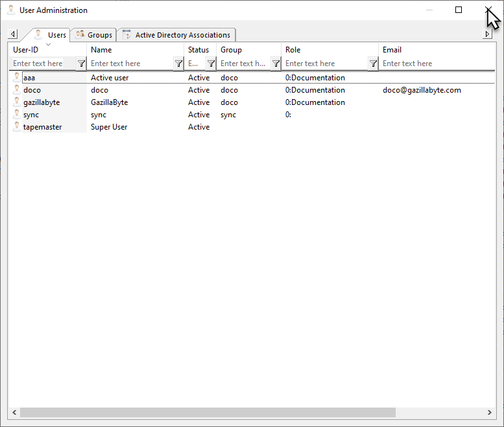
Task: Click the user icon beside sync
Action: [x=17, y=114]
